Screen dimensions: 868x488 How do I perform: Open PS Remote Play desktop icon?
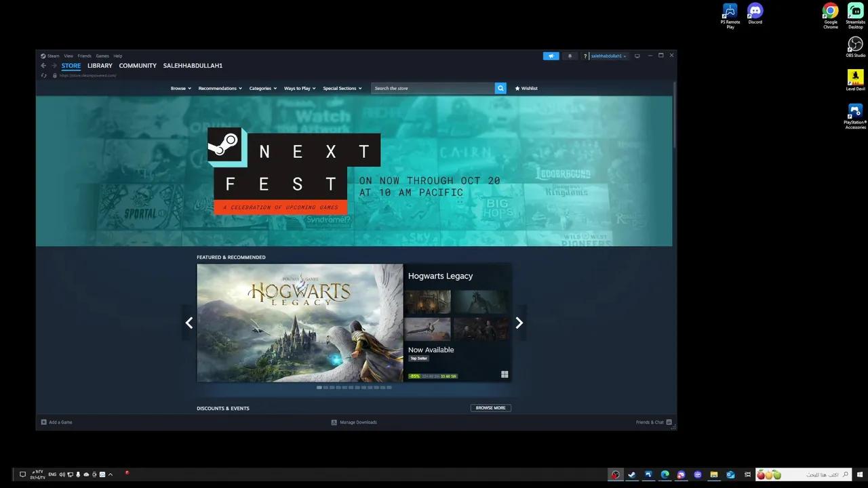point(730,16)
